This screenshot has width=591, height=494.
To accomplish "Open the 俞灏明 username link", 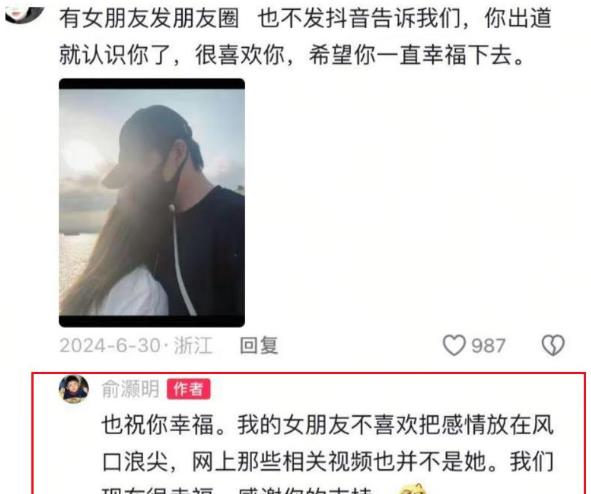I will point(130,389).
